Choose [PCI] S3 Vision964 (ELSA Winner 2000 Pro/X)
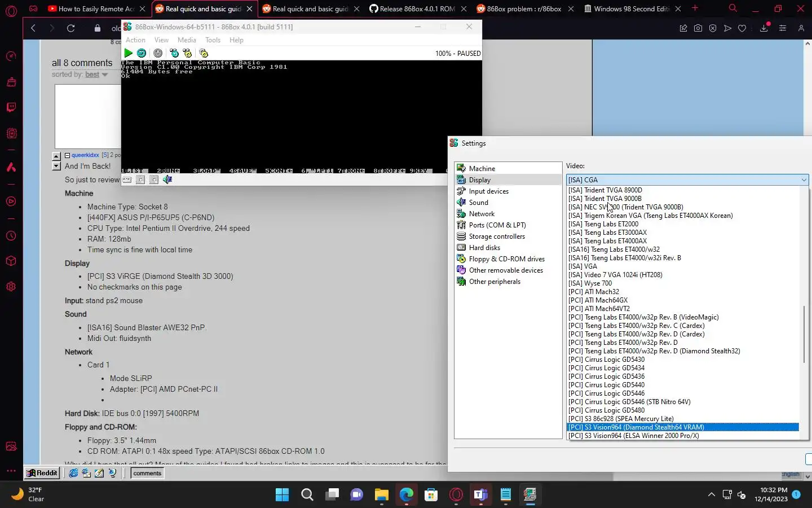 [x=683, y=436]
